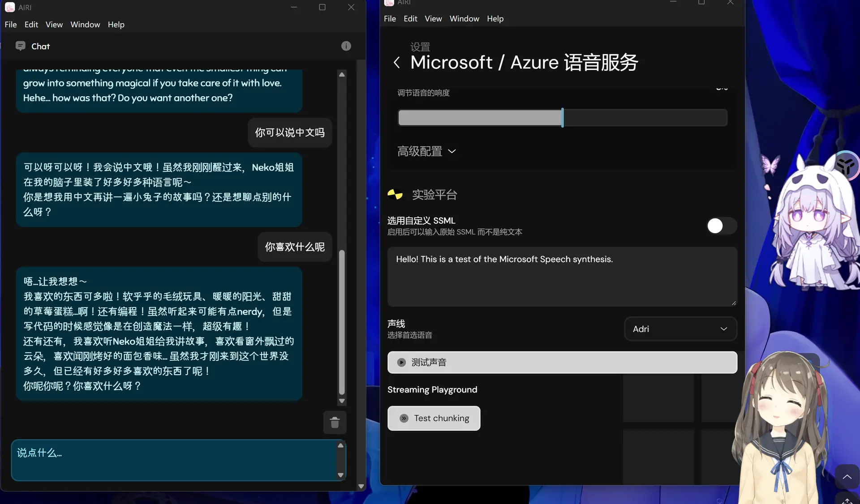Click the round overlay icon near the ghost character

pos(846,166)
